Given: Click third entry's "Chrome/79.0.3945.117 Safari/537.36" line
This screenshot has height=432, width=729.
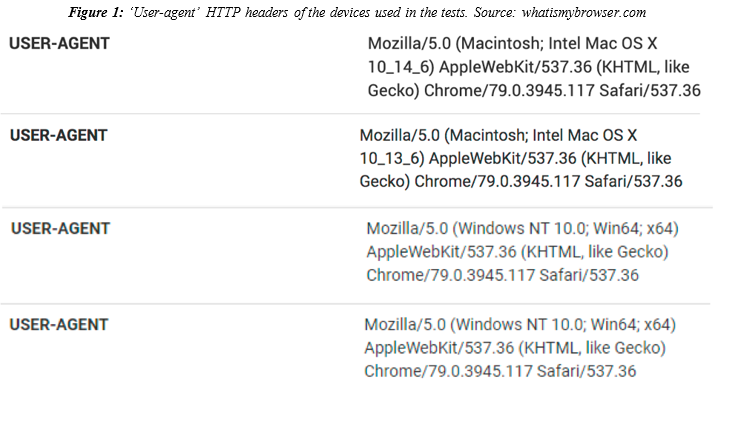Looking at the screenshot, I should 503,275.
